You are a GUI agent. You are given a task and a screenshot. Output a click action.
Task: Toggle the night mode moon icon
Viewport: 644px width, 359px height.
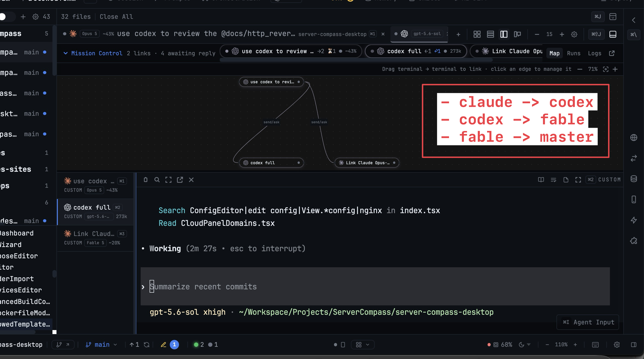[521, 345]
